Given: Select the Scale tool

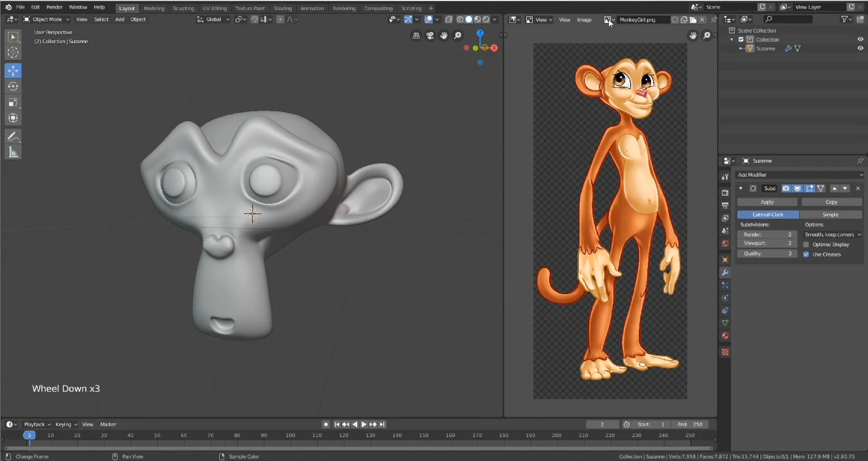Looking at the screenshot, I should click(x=13, y=102).
